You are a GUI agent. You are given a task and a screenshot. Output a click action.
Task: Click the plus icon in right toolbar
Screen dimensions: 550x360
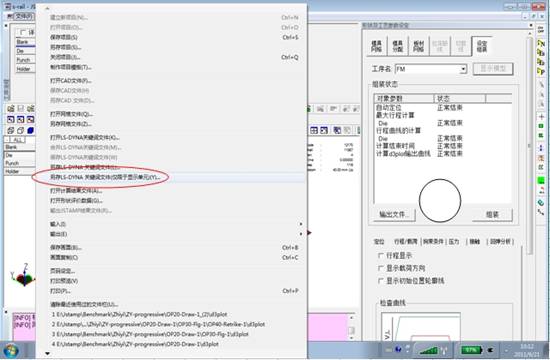click(x=541, y=117)
